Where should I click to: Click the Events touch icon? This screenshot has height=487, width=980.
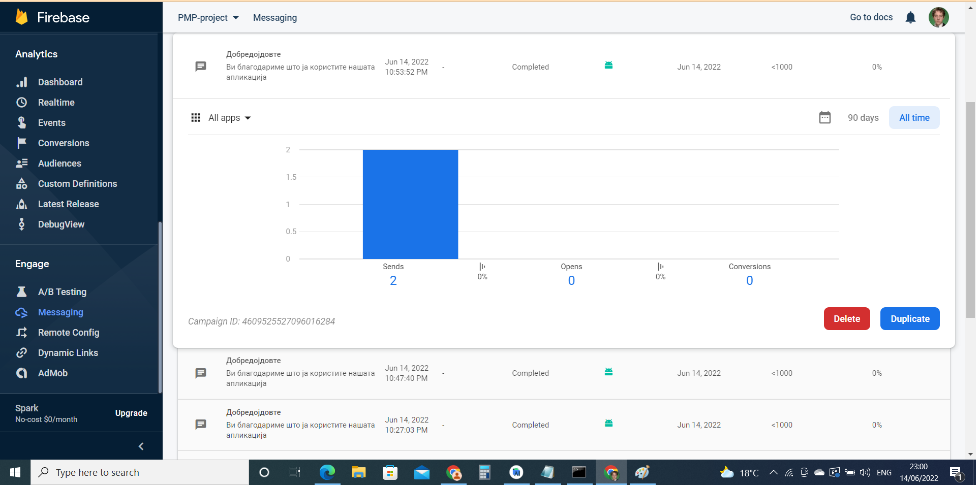pos(21,123)
